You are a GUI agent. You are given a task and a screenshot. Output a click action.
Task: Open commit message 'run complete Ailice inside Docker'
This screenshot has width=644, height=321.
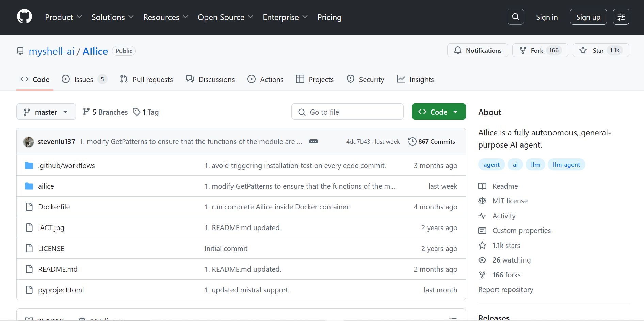pos(277,207)
